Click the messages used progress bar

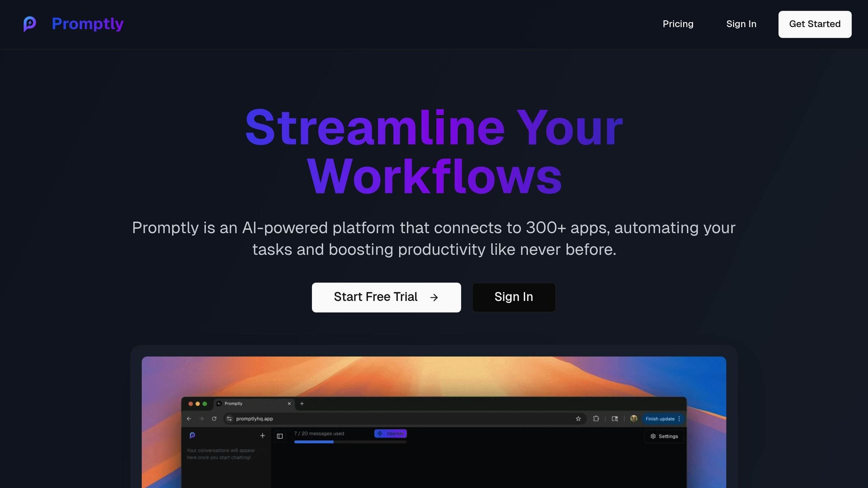click(350, 442)
